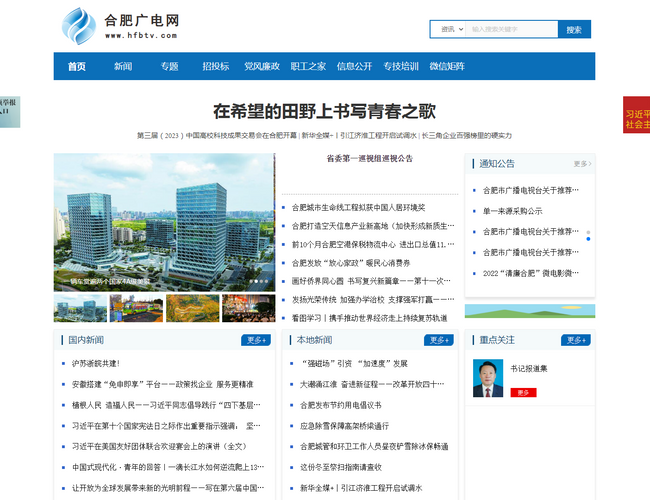The width and height of the screenshot is (650, 500).
Task: Open the 国内新闻 section heading
Action: coord(86,340)
